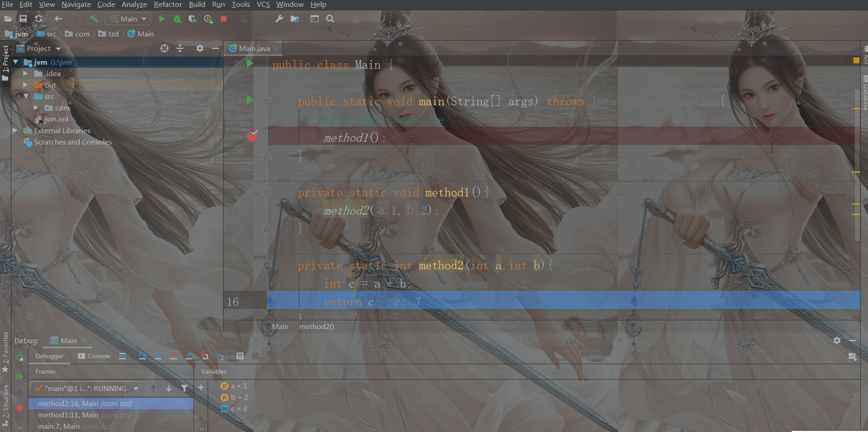
Task: Click the src breadcrumb in navigation bar
Action: pos(47,34)
